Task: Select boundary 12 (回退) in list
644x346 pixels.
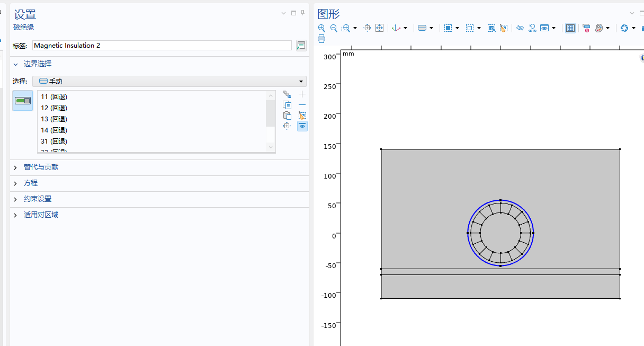Action: click(x=54, y=108)
